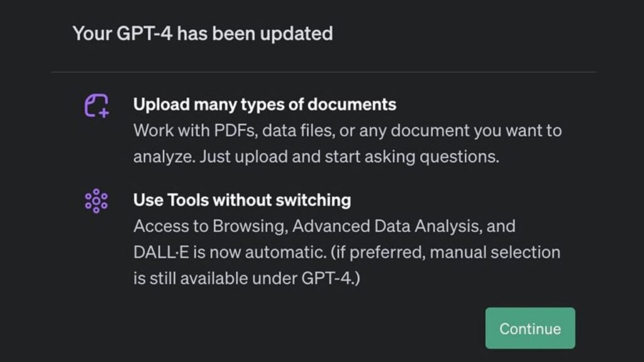This screenshot has height=362, width=644.
Task: Click 'is still available under GPT-4.)' line
Action: (247, 278)
